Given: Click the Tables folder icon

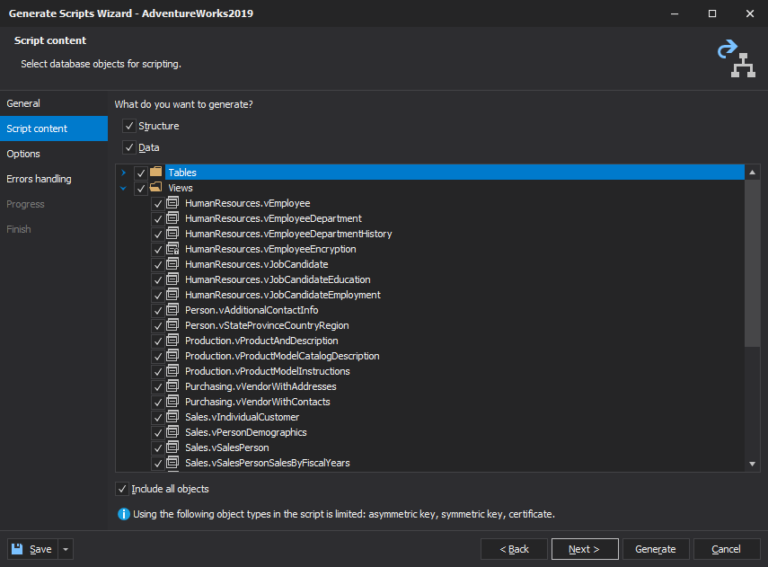Looking at the screenshot, I should pos(156,173).
